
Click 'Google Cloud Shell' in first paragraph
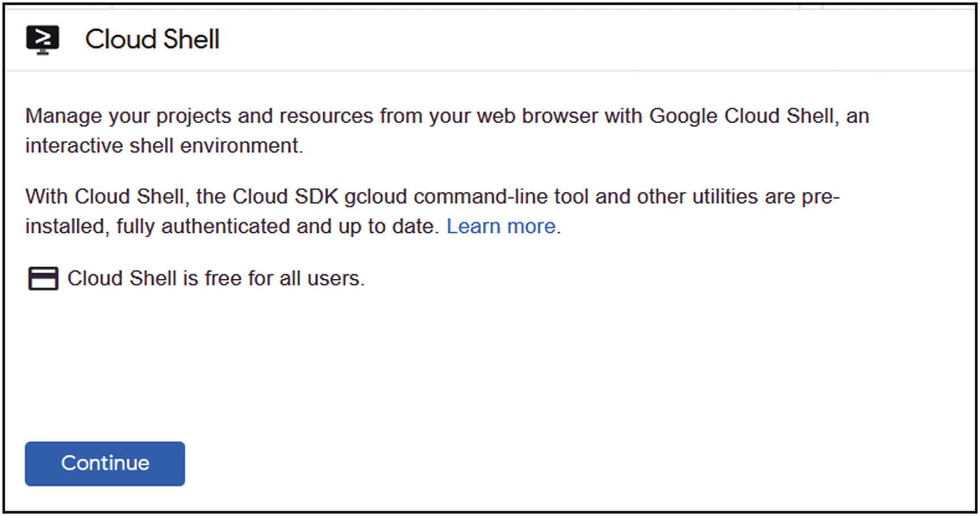[741, 116]
